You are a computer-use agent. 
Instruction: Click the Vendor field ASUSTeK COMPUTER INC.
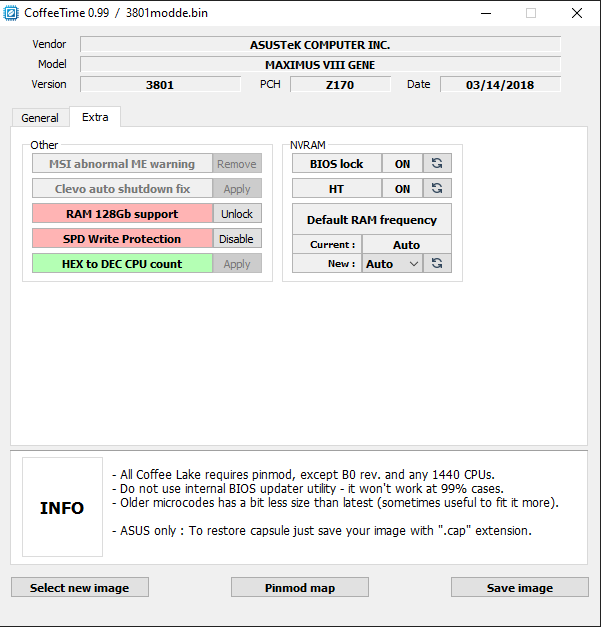point(320,44)
